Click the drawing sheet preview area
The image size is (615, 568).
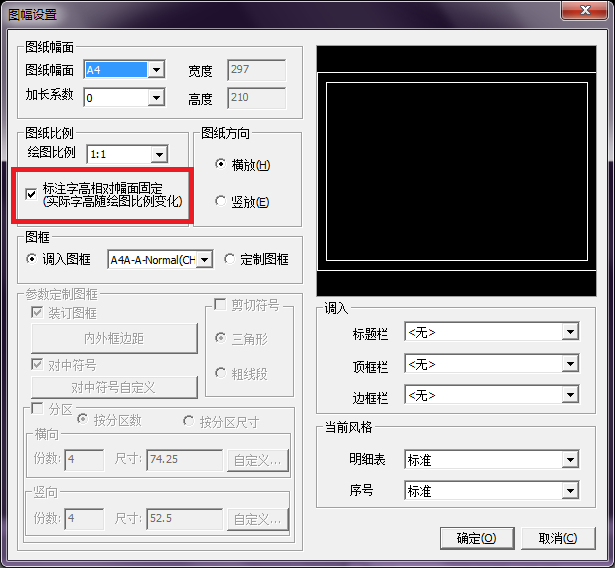pos(456,171)
